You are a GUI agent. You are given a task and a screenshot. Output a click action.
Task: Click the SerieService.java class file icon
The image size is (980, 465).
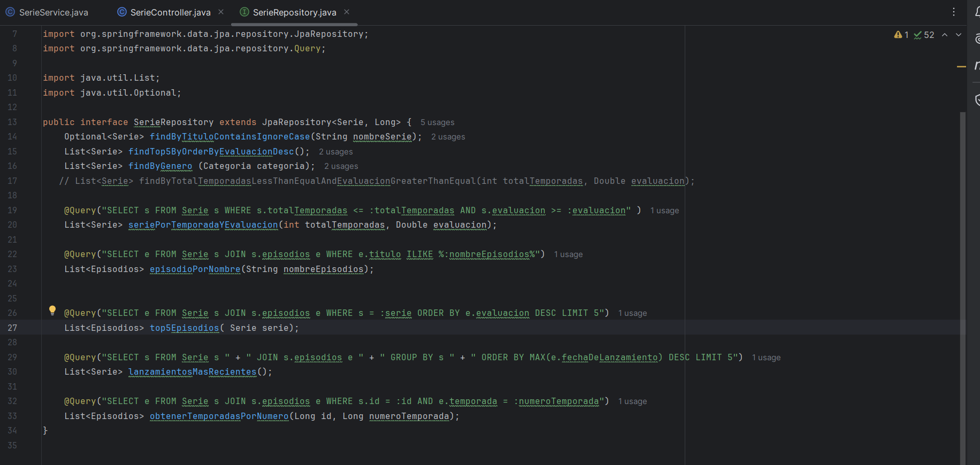click(x=10, y=12)
